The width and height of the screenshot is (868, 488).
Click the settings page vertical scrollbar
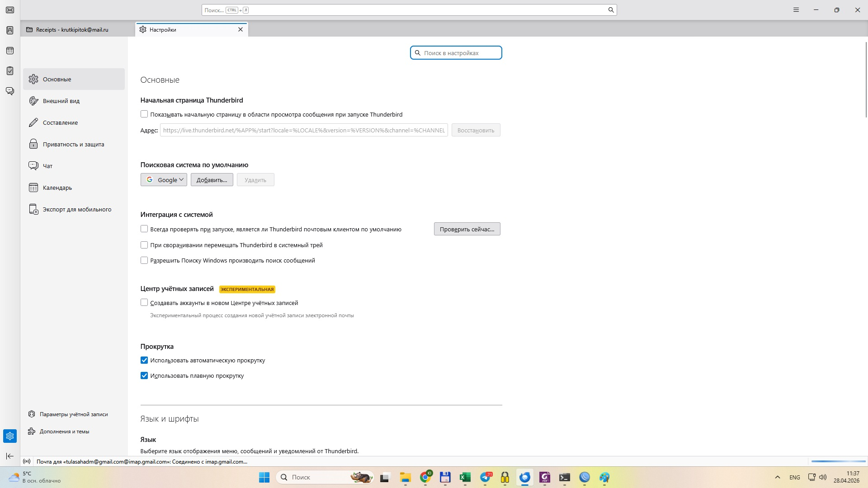[x=866, y=80]
